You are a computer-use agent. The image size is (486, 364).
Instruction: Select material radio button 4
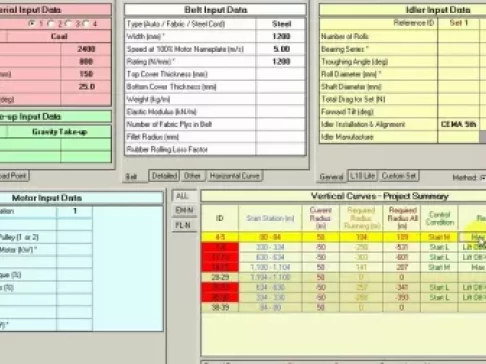coord(86,24)
